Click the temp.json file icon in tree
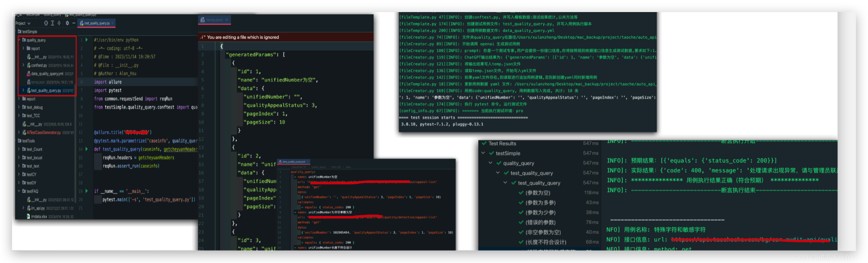The image size is (868, 263). (x=29, y=82)
